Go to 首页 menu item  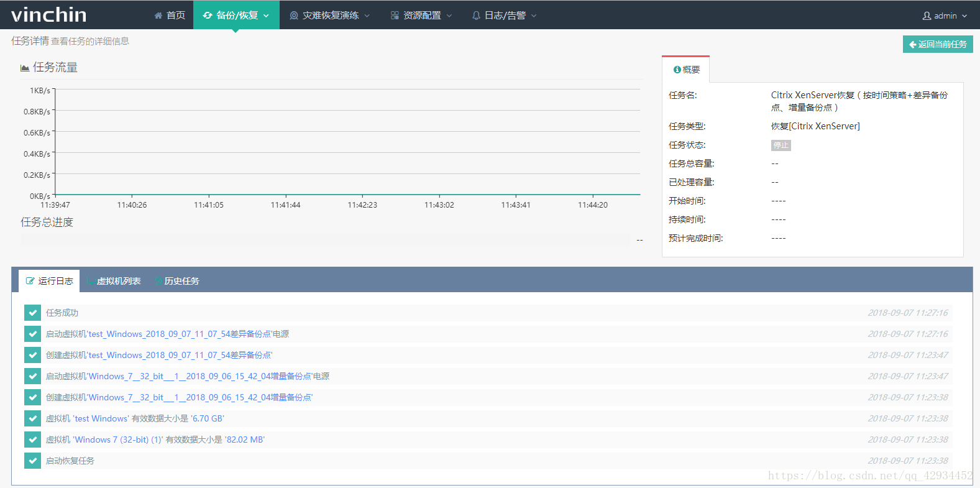click(170, 15)
